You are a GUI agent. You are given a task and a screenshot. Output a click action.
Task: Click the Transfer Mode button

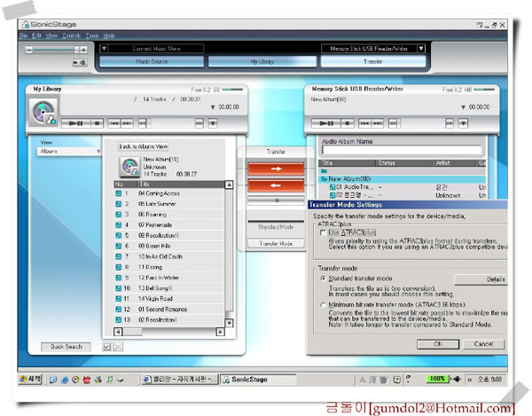tap(276, 244)
